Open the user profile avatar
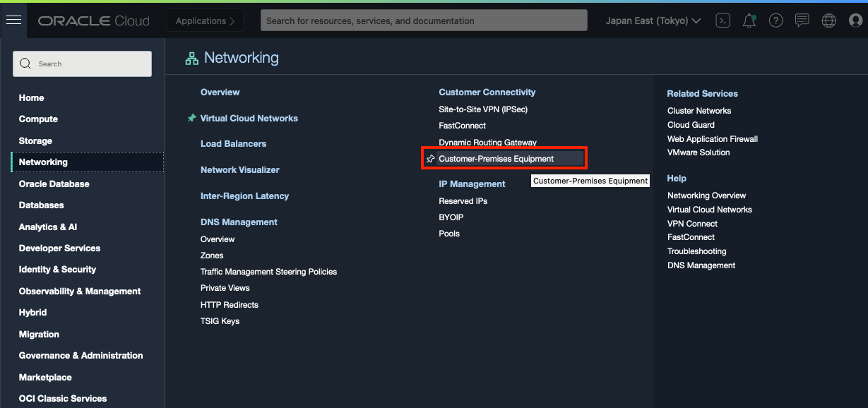Image resolution: width=868 pixels, height=408 pixels. [856, 20]
